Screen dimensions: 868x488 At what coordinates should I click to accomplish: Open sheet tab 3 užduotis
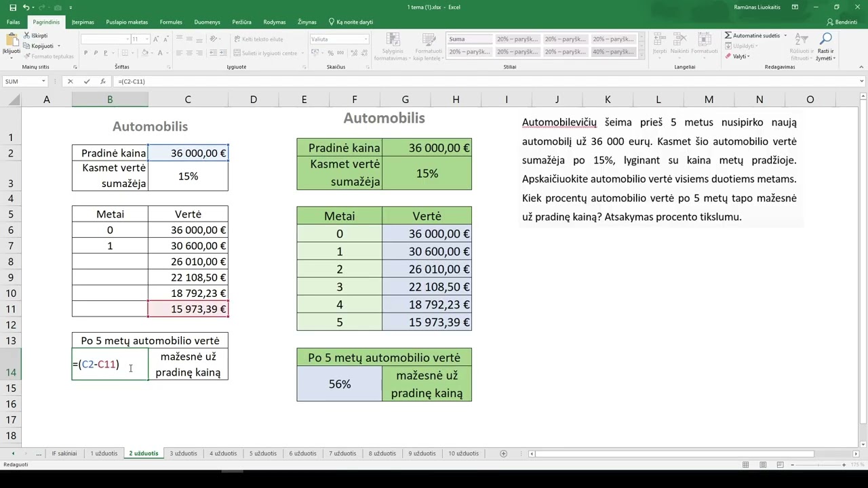click(x=183, y=453)
